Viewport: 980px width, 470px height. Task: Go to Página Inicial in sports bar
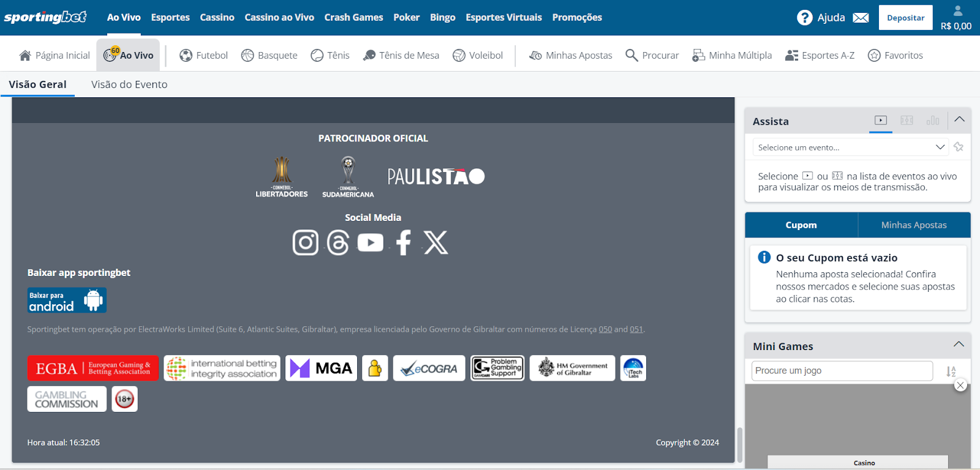55,55
